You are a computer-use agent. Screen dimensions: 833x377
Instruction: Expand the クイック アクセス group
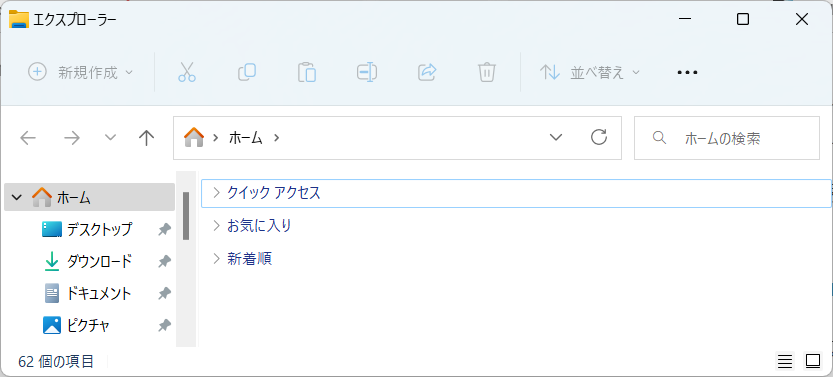coord(216,193)
